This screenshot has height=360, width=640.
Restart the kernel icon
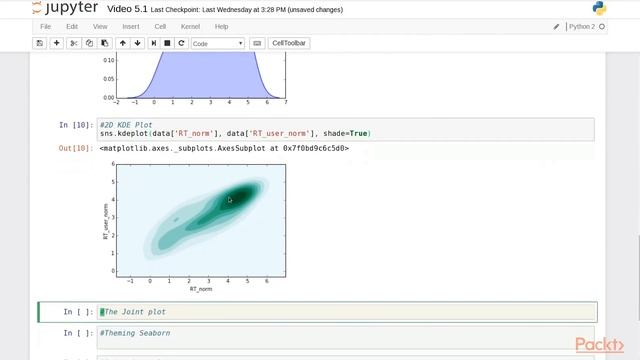coord(181,43)
